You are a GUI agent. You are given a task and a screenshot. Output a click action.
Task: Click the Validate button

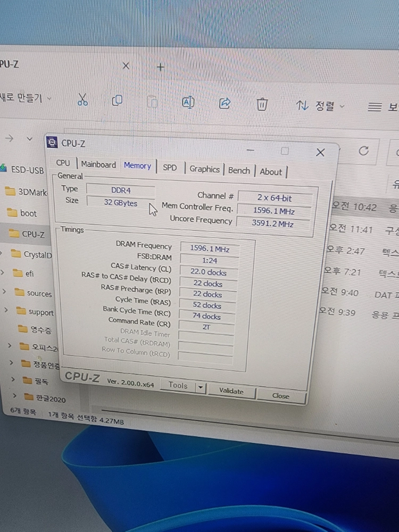[231, 391]
